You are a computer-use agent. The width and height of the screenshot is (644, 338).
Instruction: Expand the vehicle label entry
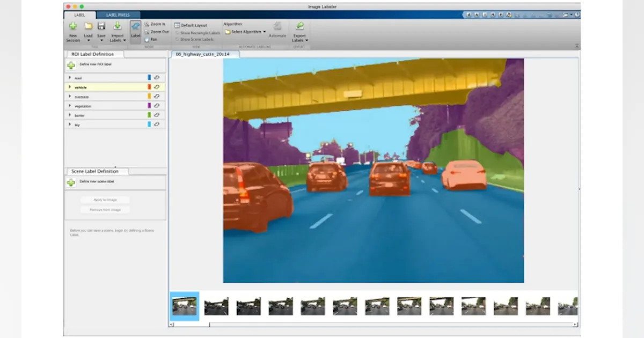pyautogui.click(x=69, y=87)
